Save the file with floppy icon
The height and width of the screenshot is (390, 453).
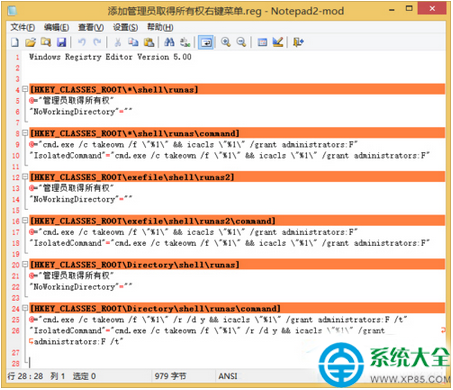pos(61,42)
